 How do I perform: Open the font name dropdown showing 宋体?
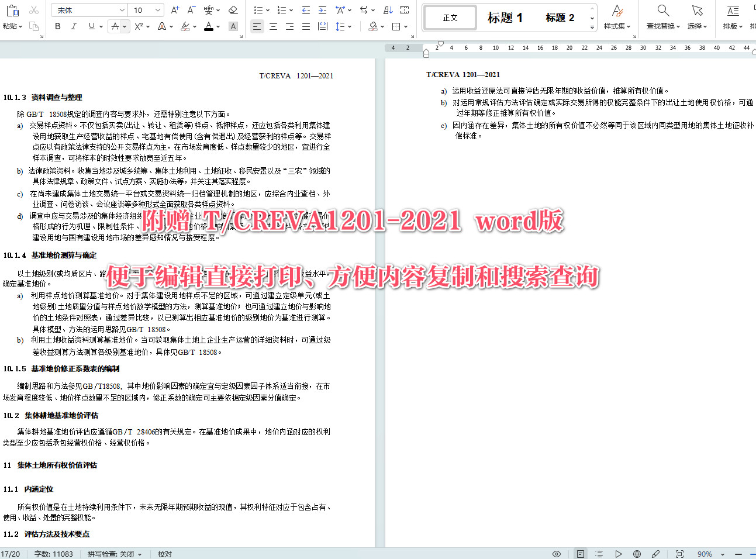point(89,9)
